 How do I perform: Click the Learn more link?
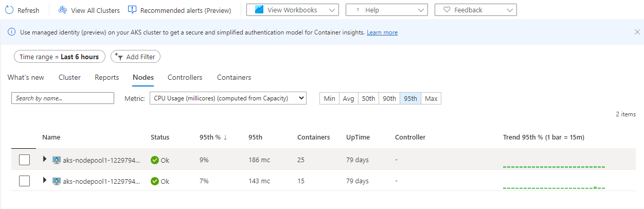[382, 32]
